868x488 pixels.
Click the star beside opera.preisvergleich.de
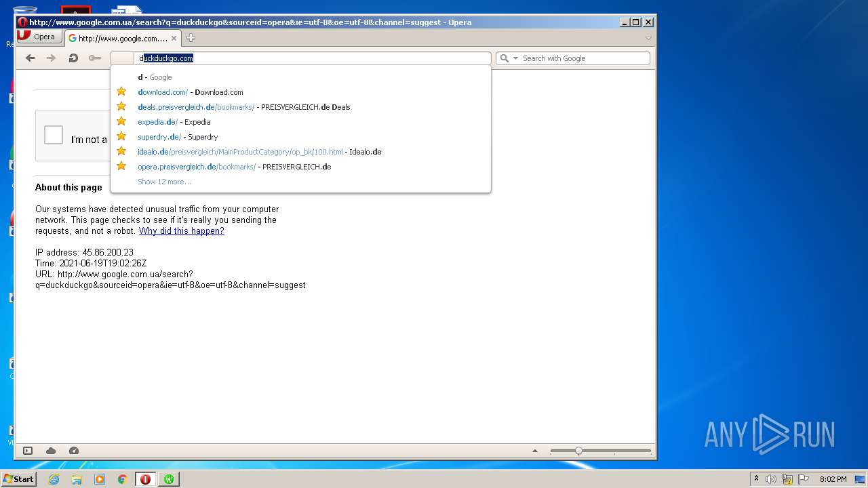(121, 166)
